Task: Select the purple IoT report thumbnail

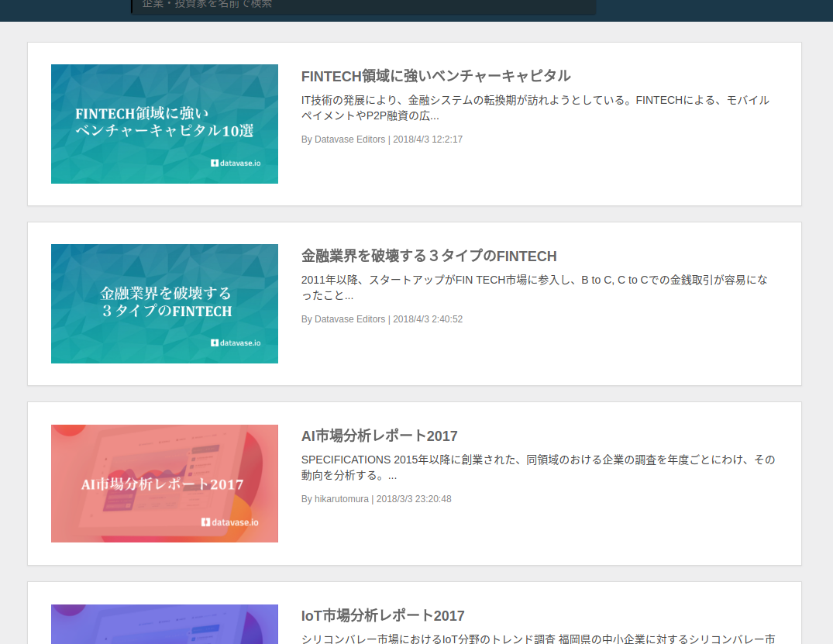Action: point(165,625)
